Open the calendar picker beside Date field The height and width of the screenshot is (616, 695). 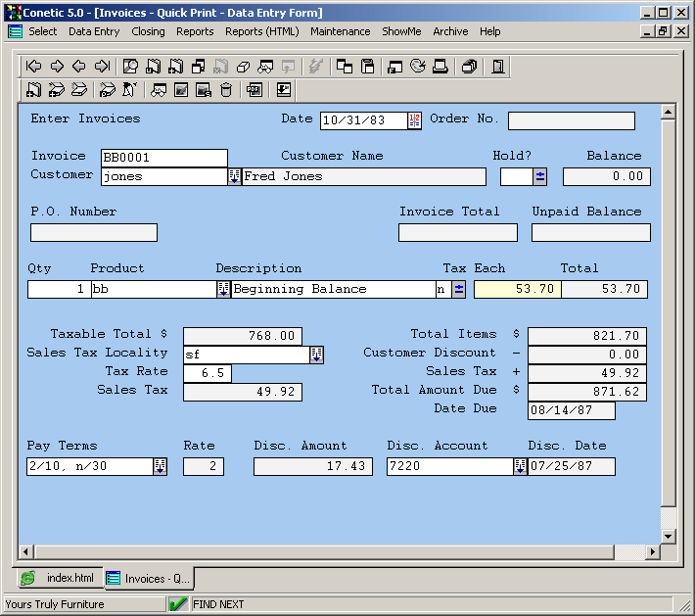pyautogui.click(x=414, y=120)
